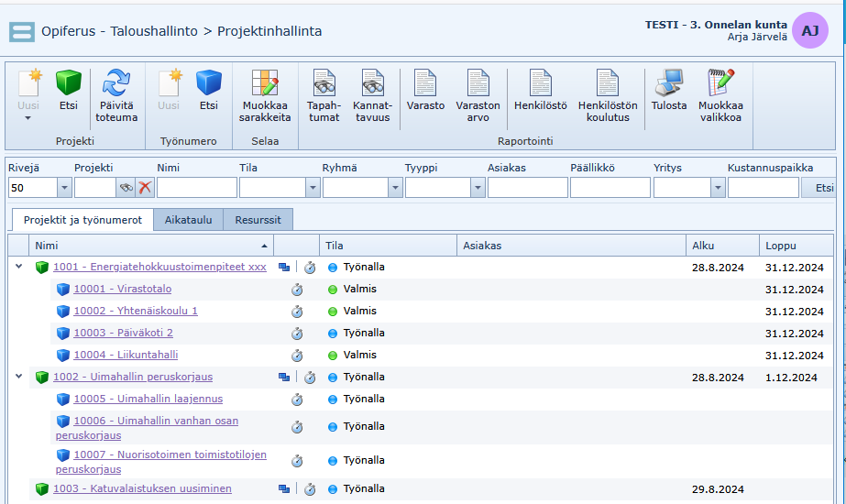Click the Päivitä toteuma refresh icon
The image size is (846, 504).
point(116,84)
